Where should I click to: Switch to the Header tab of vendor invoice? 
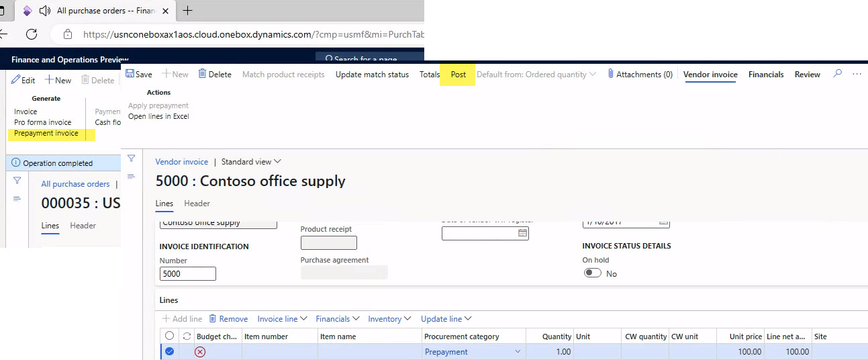click(197, 204)
